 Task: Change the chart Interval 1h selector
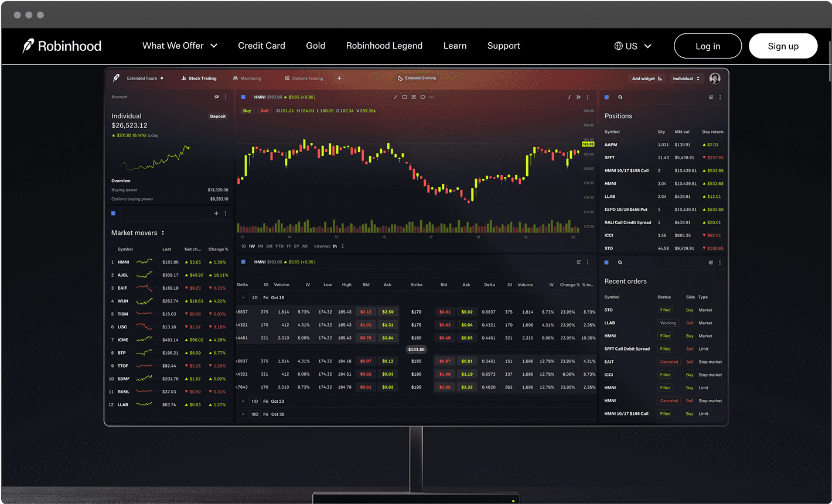point(329,246)
